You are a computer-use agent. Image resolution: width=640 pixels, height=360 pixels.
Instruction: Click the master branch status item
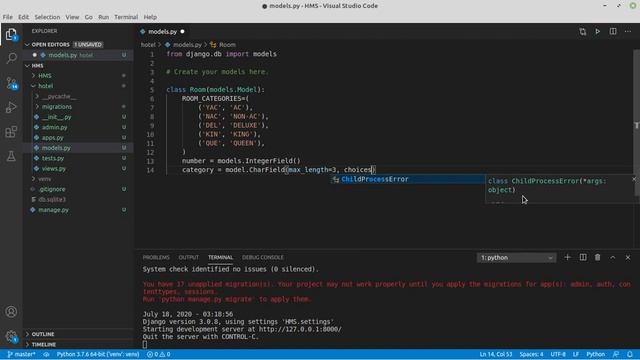coord(21,354)
